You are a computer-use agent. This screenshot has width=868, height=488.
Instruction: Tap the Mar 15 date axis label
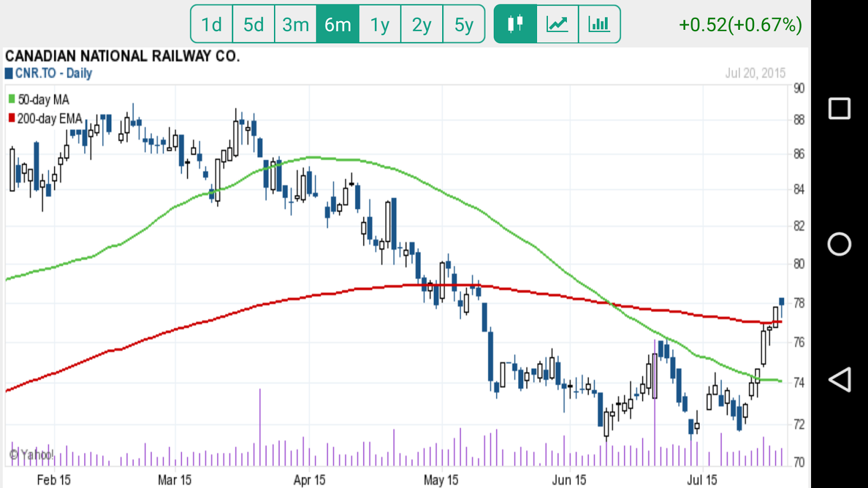[175, 480]
